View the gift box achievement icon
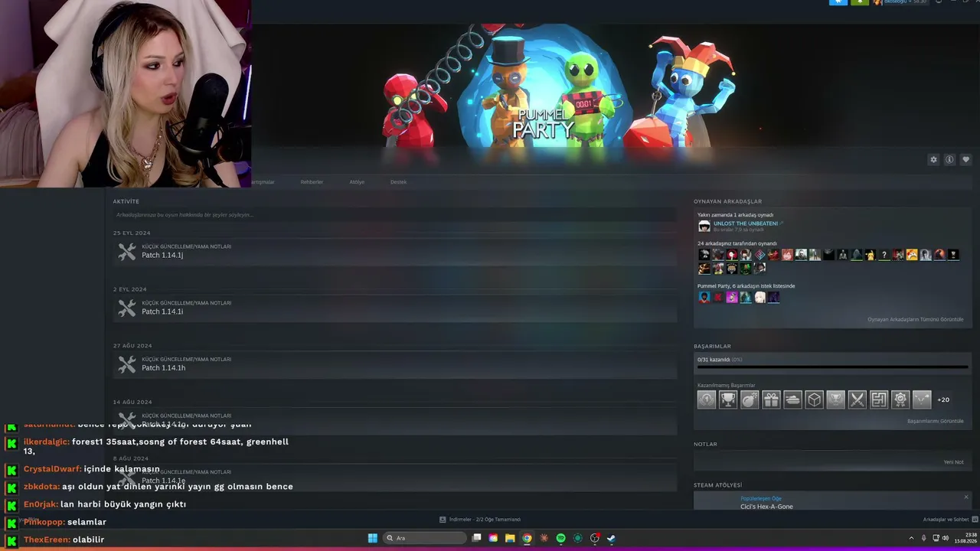Image resolution: width=980 pixels, height=551 pixels. point(771,399)
